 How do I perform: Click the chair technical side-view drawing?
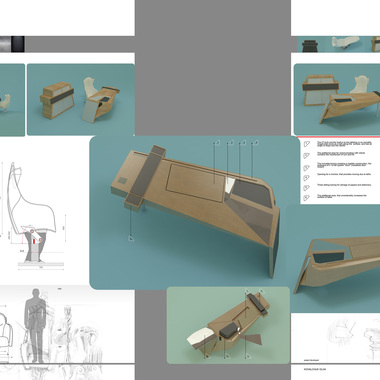(x=35, y=215)
